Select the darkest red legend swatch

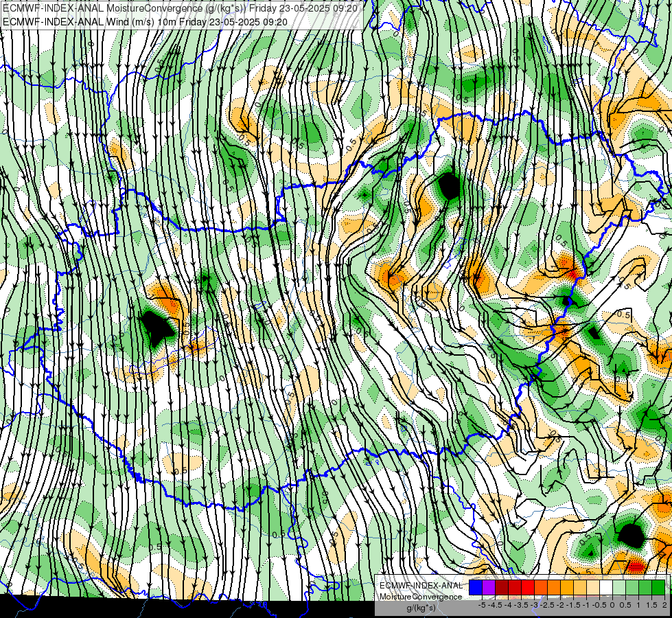(502, 588)
